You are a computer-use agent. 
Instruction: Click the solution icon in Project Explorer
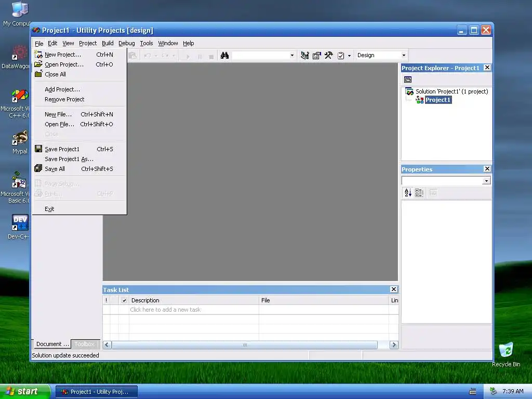point(409,91)
